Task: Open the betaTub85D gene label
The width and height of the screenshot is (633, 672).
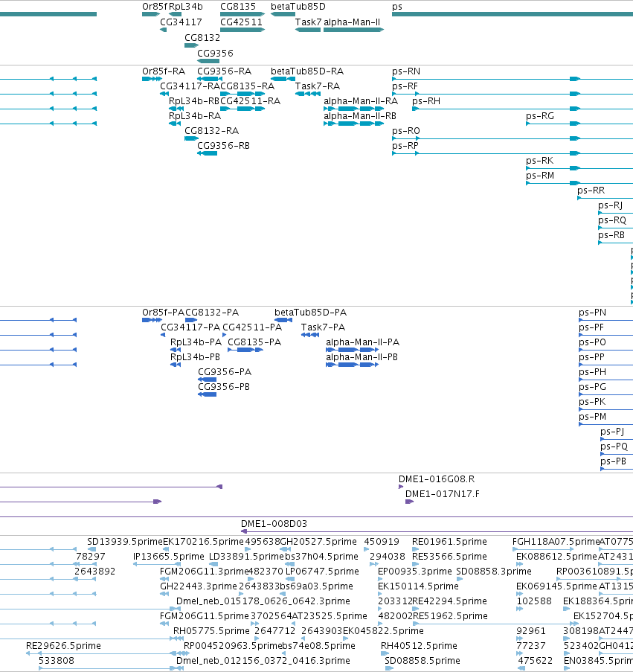Action: (298, 7)
